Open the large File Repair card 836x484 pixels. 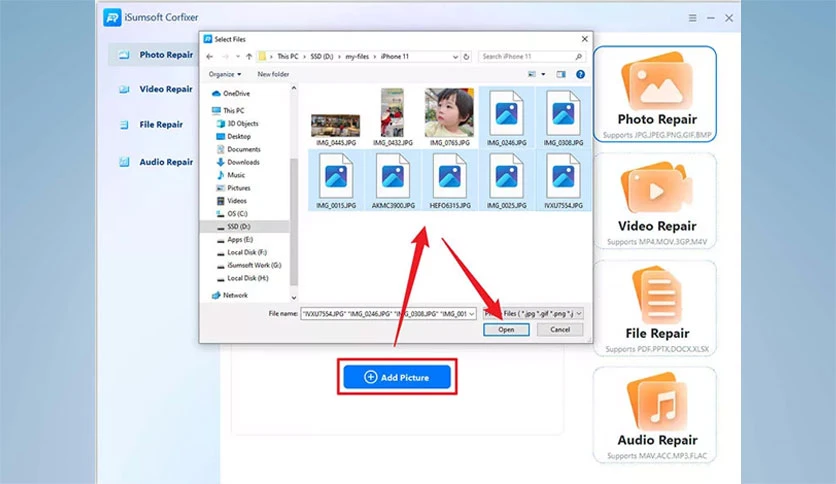[655, 308]
